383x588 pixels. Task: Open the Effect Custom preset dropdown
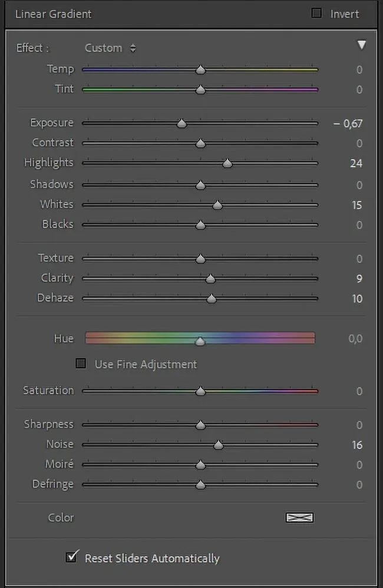(110, 48)
